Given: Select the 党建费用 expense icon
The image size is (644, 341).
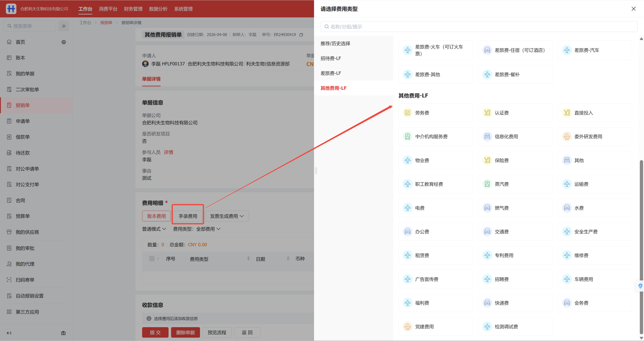Looking at the screenshot, I should 408,327.
